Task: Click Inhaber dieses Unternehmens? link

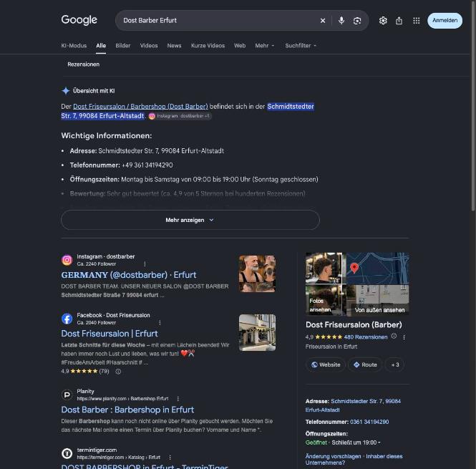Action: (354, 460)
